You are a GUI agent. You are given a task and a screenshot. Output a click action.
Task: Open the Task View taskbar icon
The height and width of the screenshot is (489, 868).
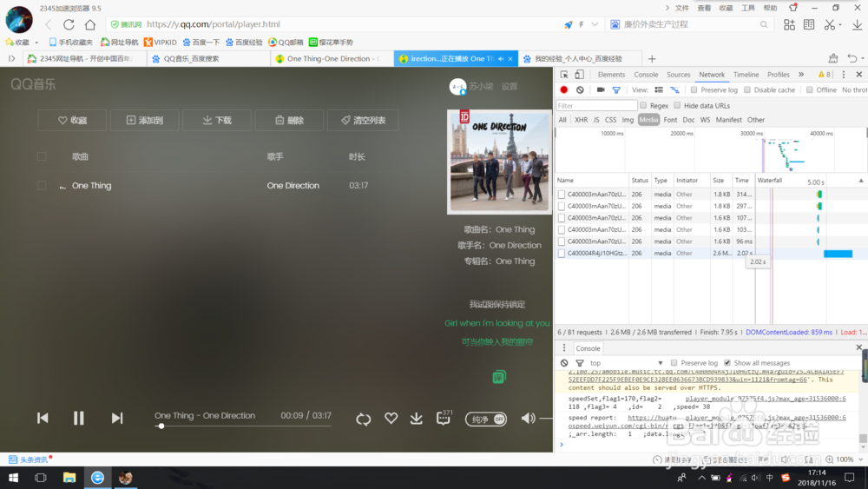(x=41, y=478)
